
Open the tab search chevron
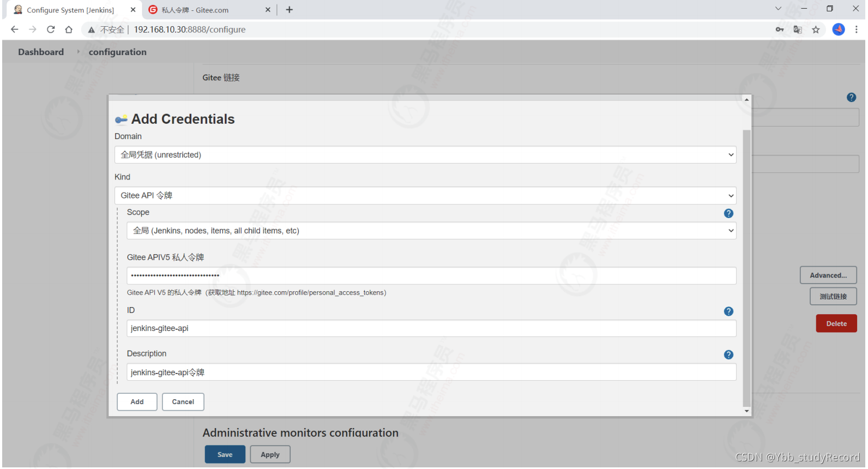coord(778,9)
